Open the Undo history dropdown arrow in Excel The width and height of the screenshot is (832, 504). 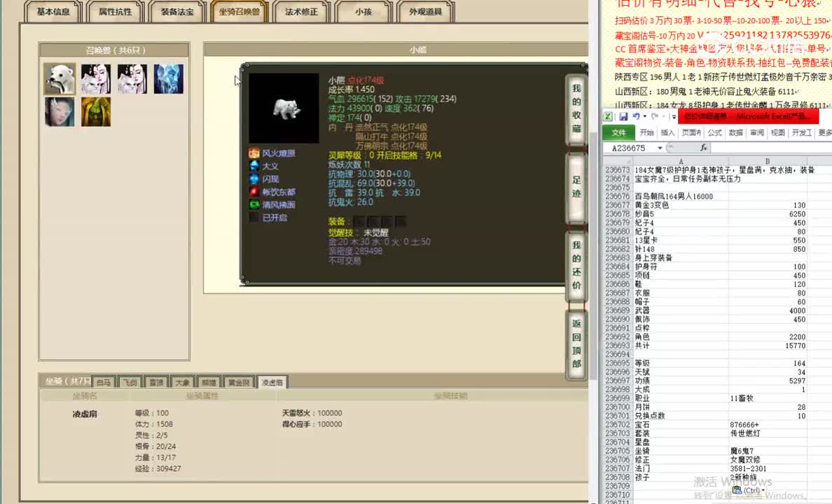(645, 117)
